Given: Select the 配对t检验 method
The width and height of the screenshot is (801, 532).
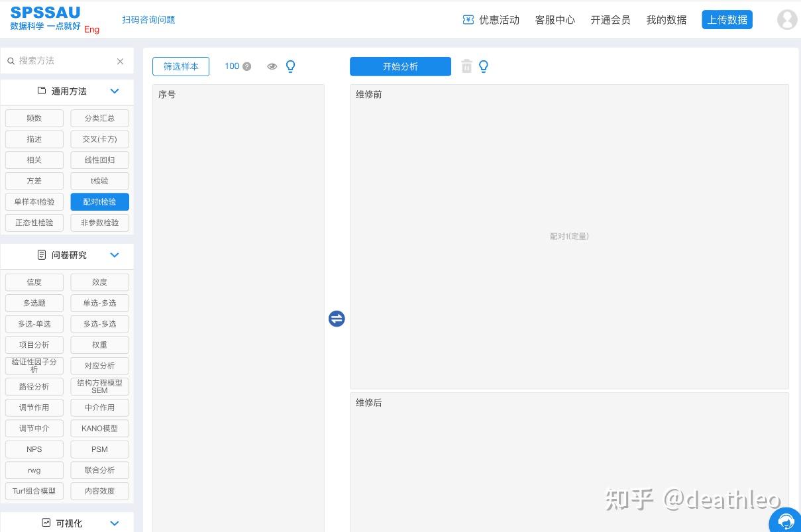Looking at the screenshot, I should point(99,201).
